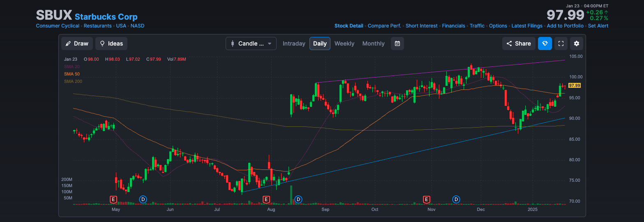Click the pencil icon in Draw button
Viewport: 644px width, 222px height.
click(x=68, y=43)
